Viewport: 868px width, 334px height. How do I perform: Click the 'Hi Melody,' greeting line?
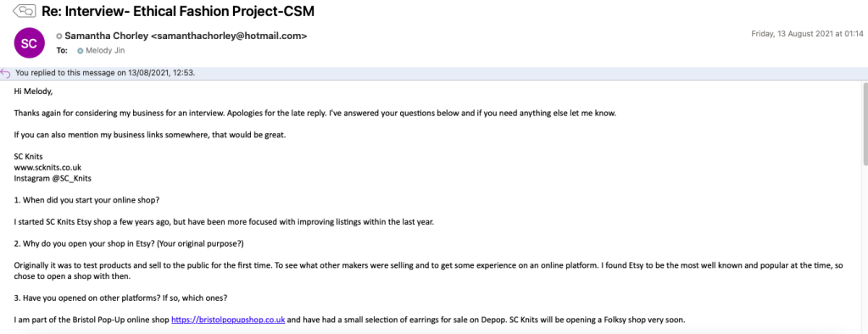(x=33, y=92)
